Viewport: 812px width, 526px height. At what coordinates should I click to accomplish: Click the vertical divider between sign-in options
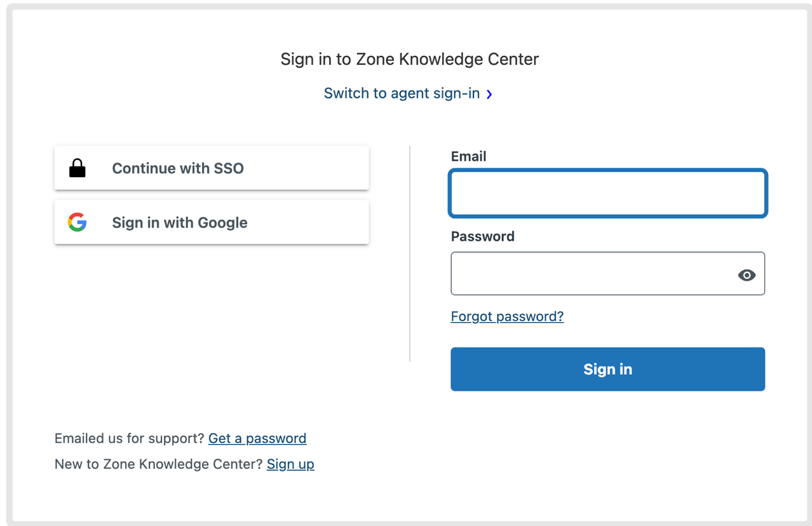(410, 253)
